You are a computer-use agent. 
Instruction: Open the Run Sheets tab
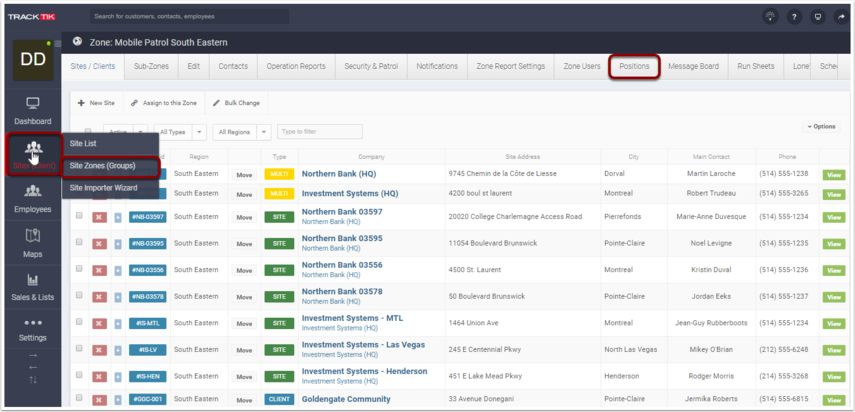[756, 66]
